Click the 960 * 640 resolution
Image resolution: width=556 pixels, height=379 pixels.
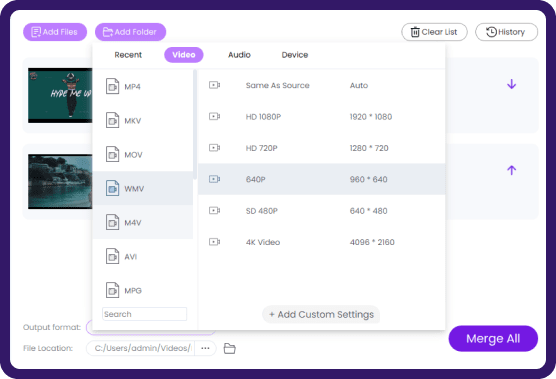(x=368, y=179)
